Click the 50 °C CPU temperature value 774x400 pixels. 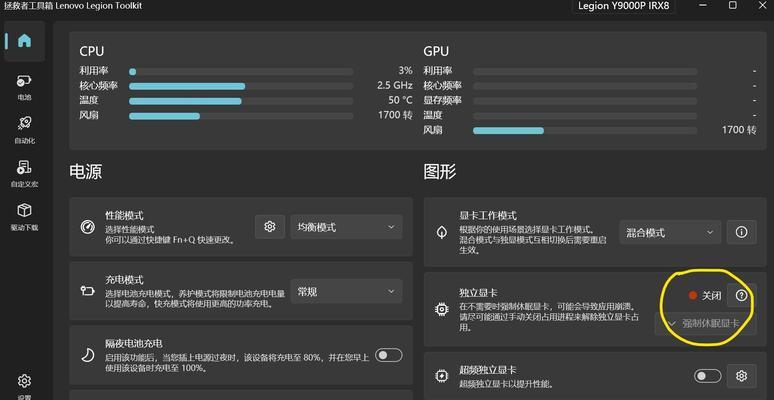[x=400, y=100]
